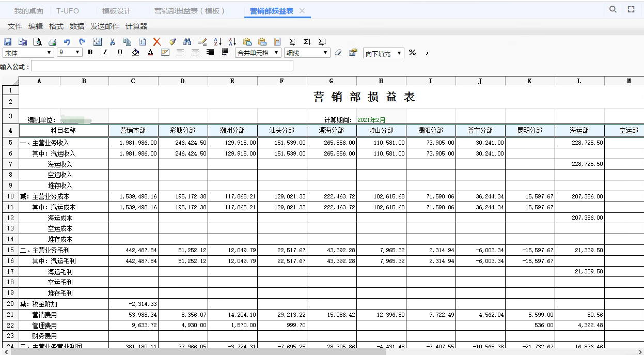The width and height of the screenshot is (644, 355).
Task: Click the first Sigma sum icon
Action: [292, 42]
